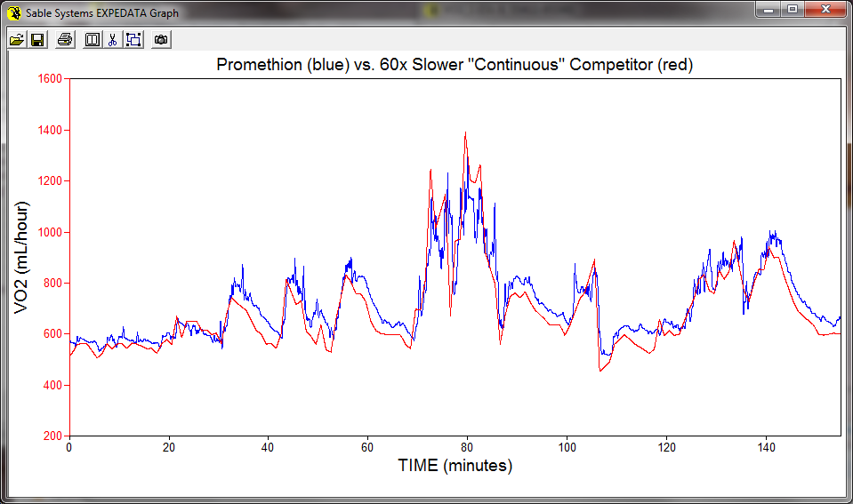Click the 200 value on the y-axis

coord(52,436)
